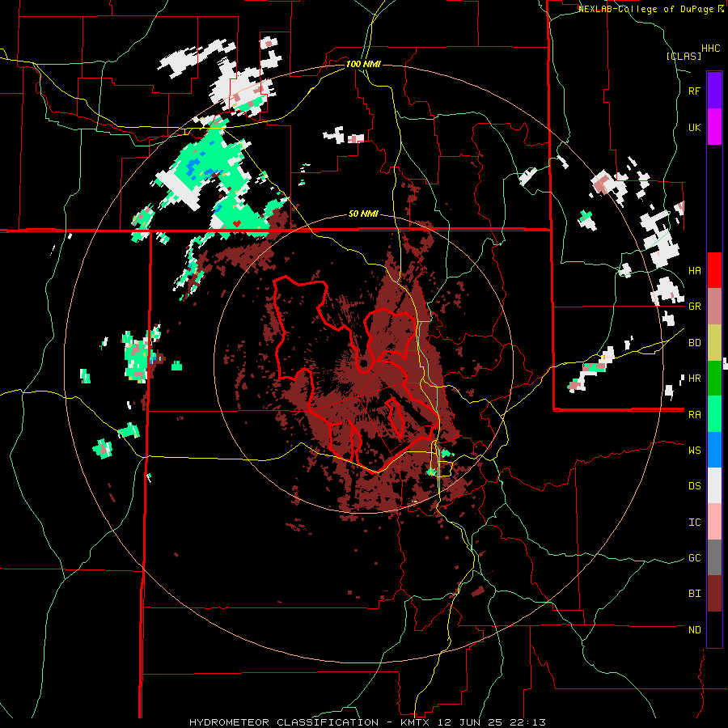Click the 22:13 timestamp
The image size is (728, 728).
528,722
